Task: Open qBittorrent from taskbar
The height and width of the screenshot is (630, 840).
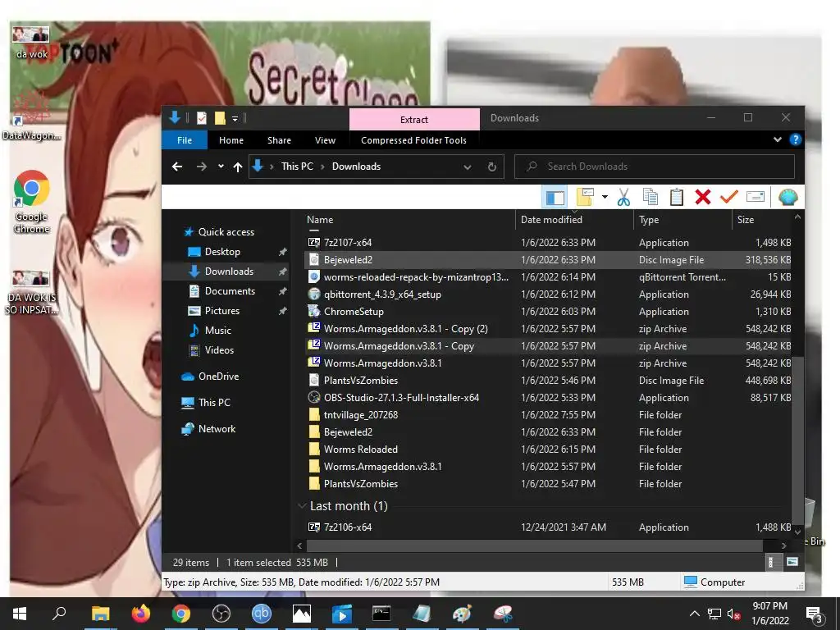Action: pyautogui.click(x=262, y=614)
